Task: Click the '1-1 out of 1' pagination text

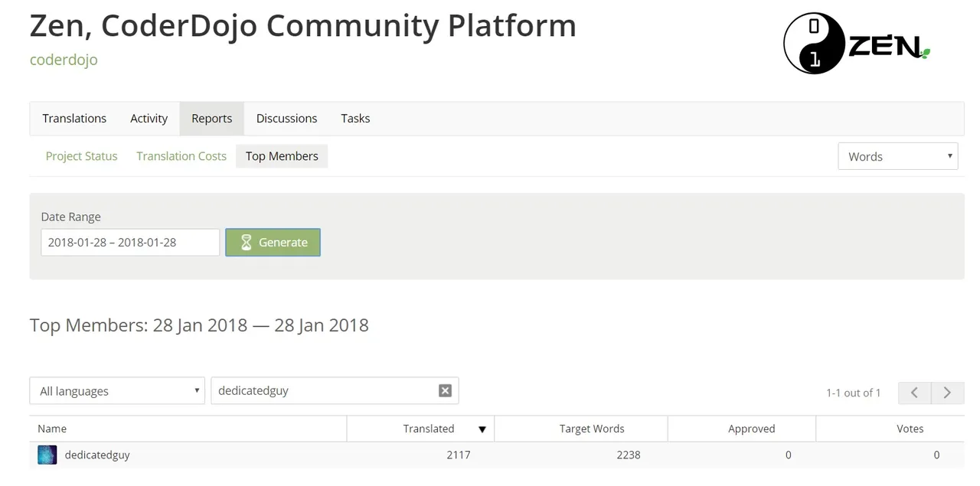Action: 853,393
